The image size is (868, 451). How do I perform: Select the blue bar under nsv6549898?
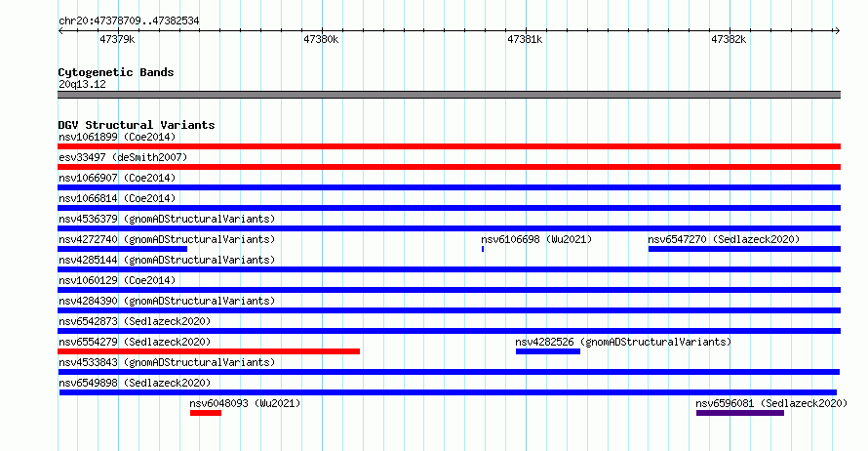448,392
